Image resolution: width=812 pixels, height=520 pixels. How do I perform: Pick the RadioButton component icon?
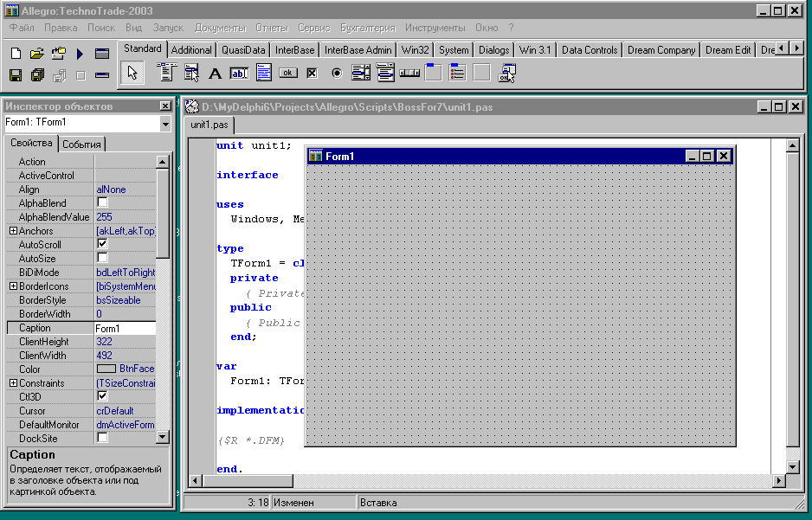pos(337,73)
